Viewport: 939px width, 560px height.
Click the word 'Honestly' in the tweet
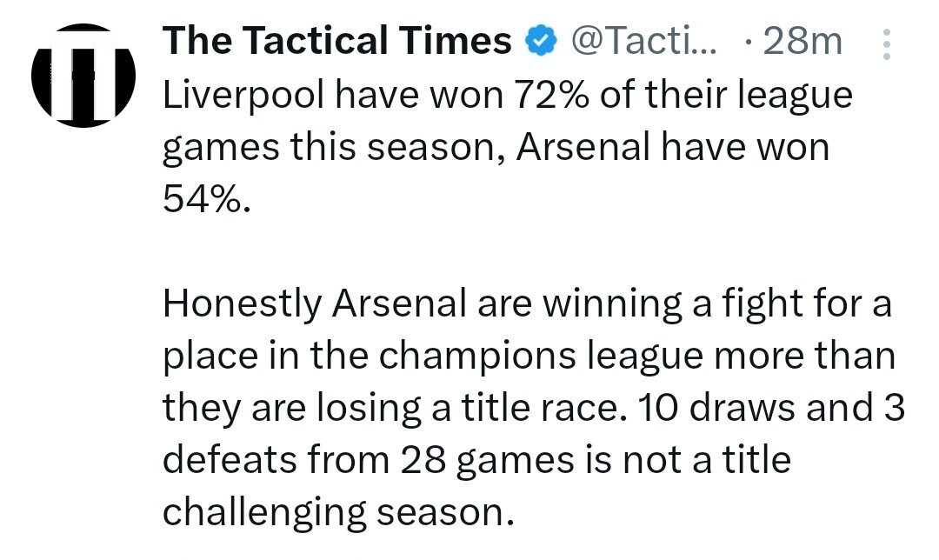(242, 303)
